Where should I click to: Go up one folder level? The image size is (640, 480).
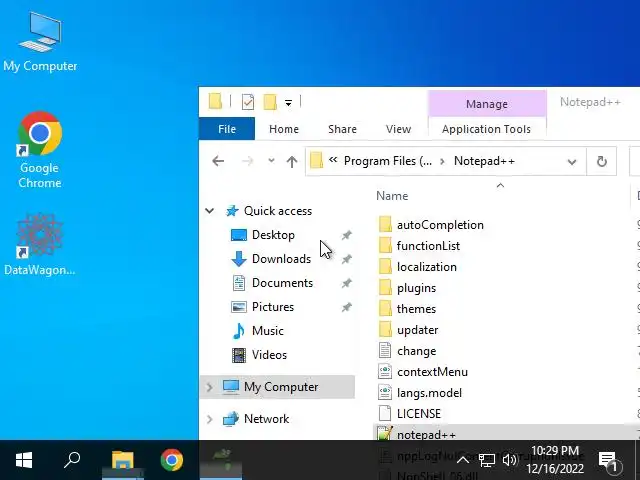coord(291,162)
